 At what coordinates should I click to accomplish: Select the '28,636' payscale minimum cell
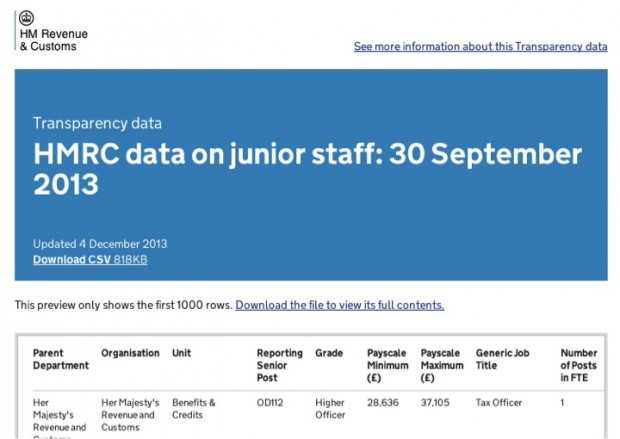(x=383, y=403)
